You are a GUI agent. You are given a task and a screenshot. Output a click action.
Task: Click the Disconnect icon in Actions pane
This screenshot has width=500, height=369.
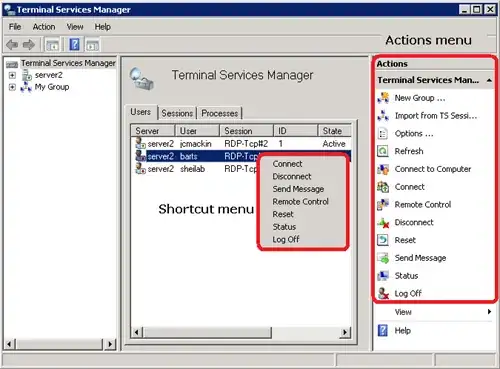[383, 222]
